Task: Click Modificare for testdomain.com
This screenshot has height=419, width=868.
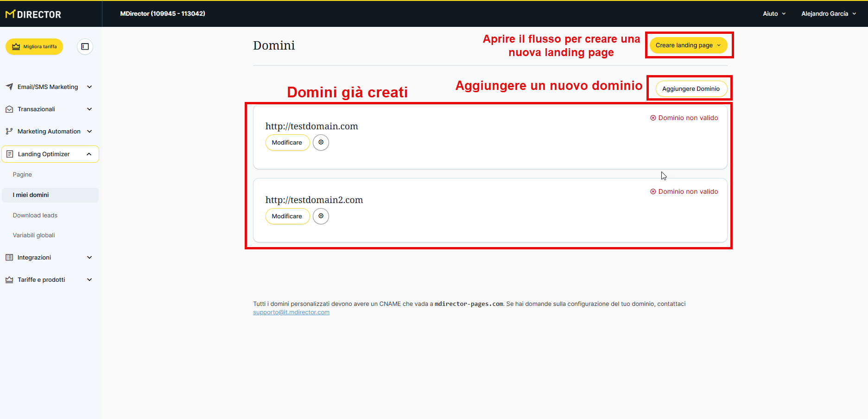Action: coord(287,143)
